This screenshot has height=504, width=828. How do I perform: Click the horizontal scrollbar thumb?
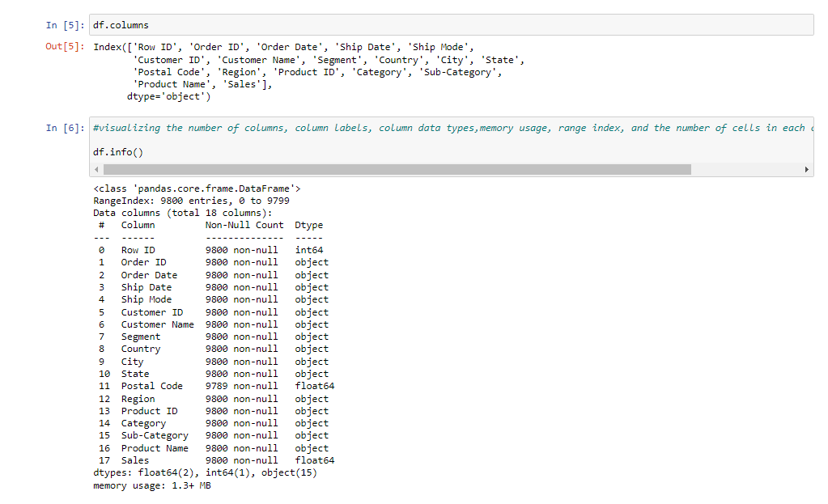pyautogui.click(x=397, y=169)
